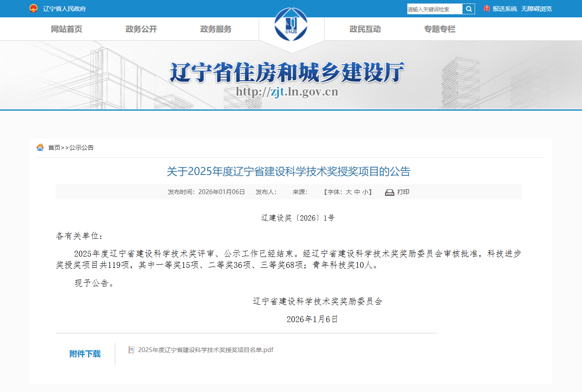Click the PDF document icon in attachments

(x=131, y=350)
